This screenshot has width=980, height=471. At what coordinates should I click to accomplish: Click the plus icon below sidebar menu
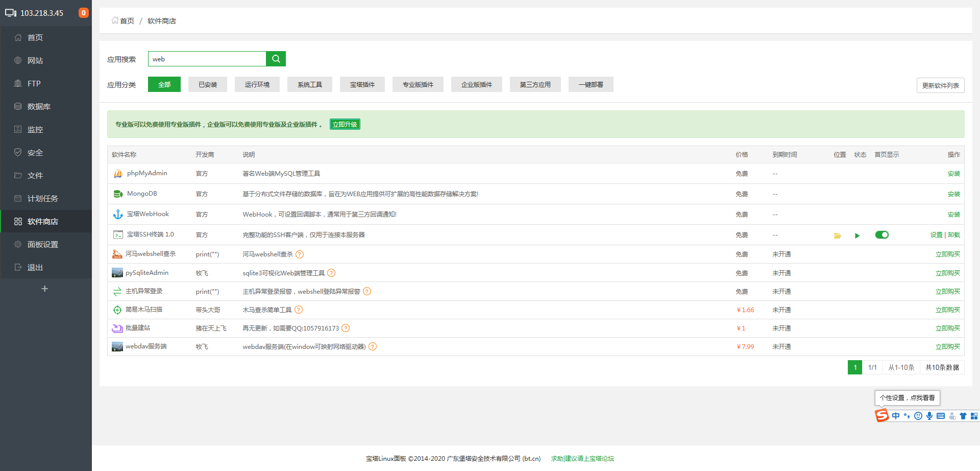(x=45, y=289)
